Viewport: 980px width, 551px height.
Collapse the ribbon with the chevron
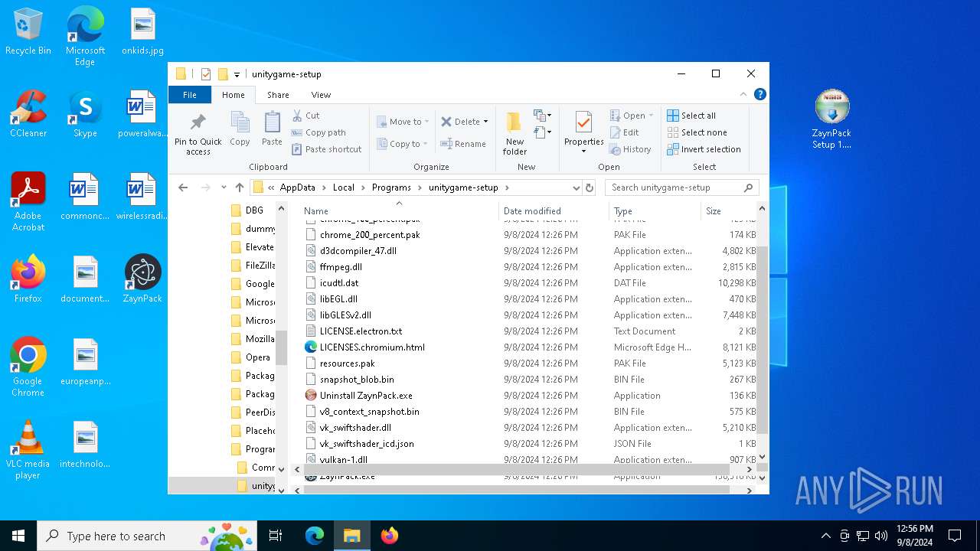(743, 94)
